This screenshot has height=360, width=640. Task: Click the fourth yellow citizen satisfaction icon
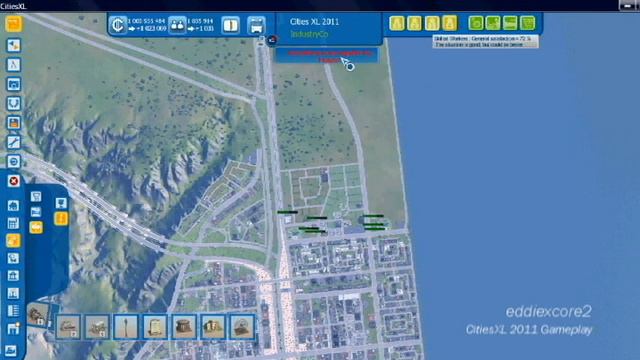(449, 23)
